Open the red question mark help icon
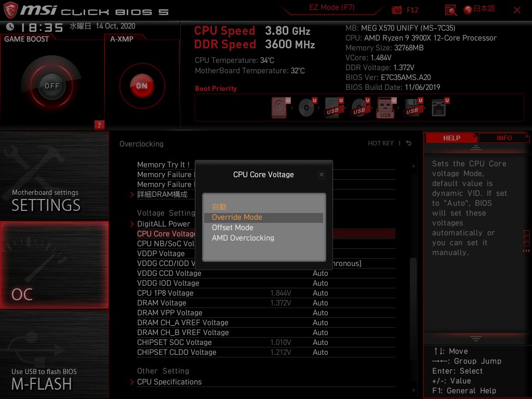Screen dimensions: 532x399 (x=100, y=125)
